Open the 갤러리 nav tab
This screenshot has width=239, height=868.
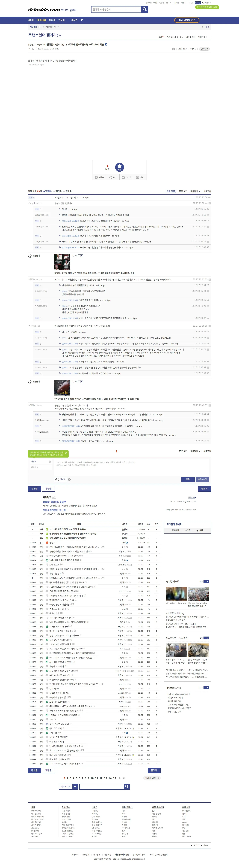[31, 20]
